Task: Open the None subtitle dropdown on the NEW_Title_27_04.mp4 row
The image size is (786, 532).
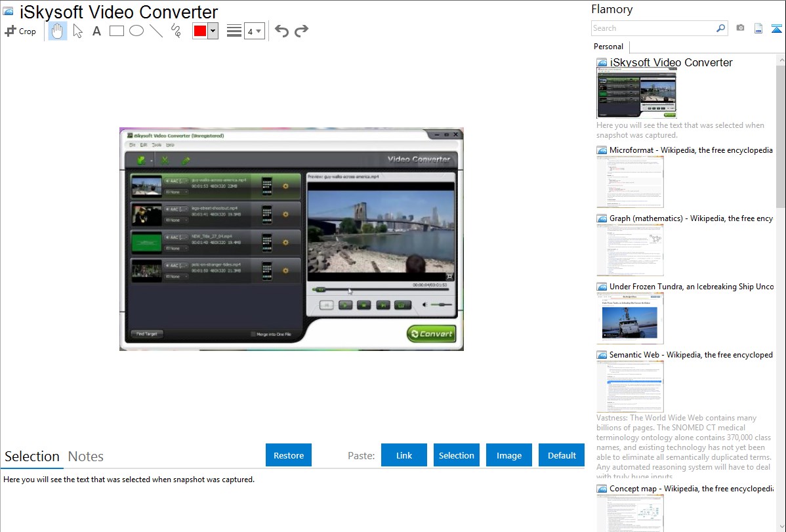Action: 176,248
